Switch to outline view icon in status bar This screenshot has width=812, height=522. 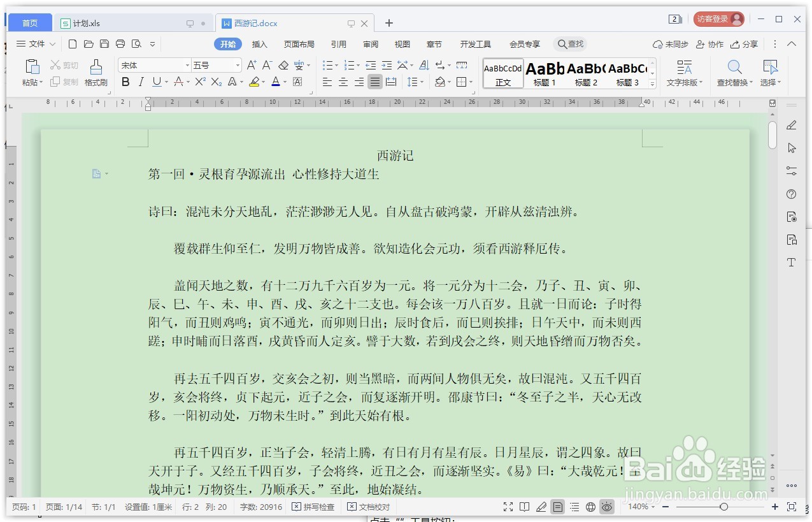[574, 507]
